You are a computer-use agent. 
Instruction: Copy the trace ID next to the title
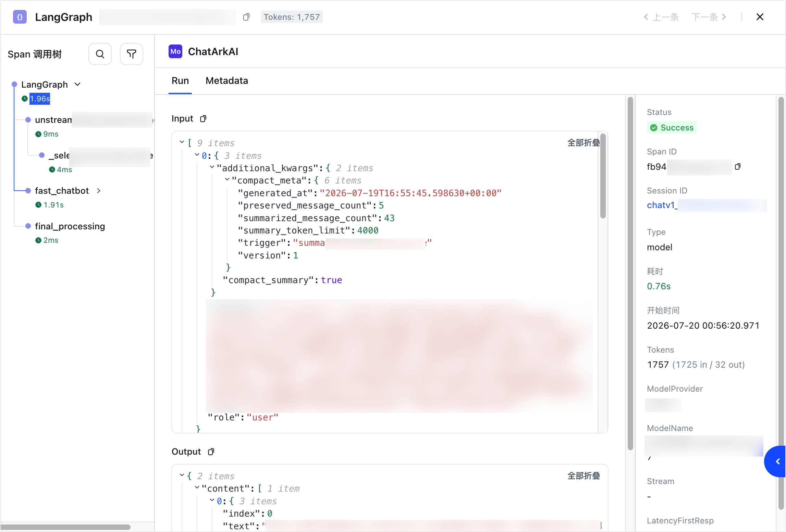click(246, 17)
